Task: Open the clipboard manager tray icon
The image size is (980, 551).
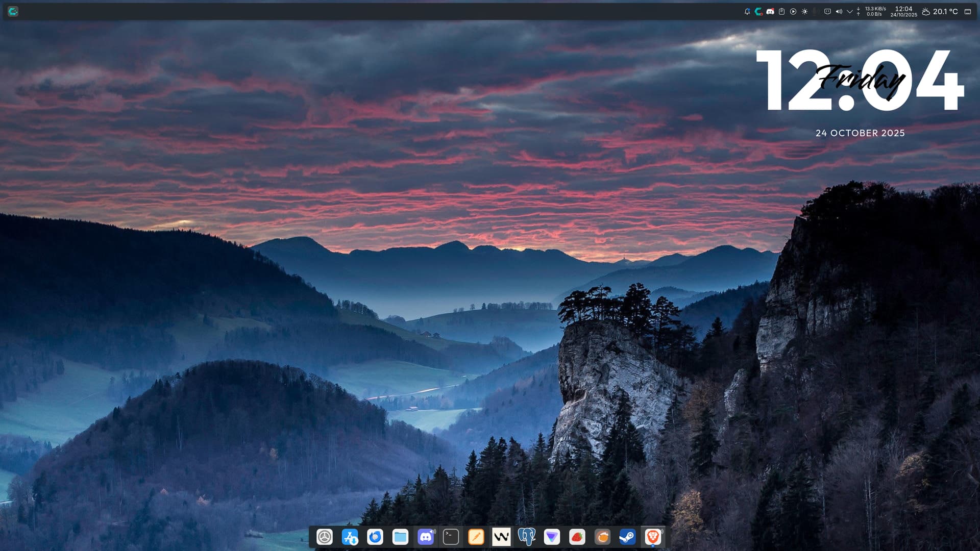Action: 781,11
